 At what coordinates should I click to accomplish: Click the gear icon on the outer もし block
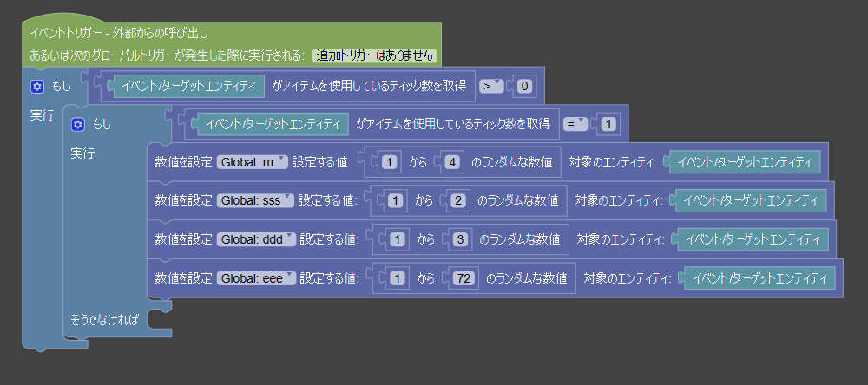point(36,87)
